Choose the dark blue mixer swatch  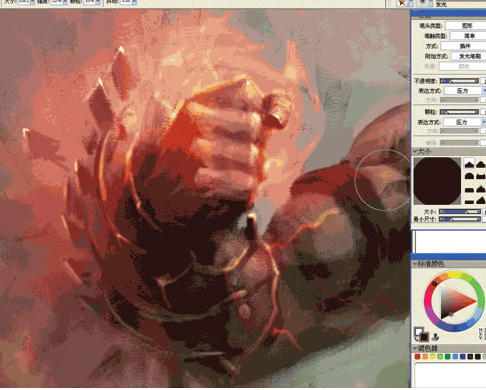pyautogui.click(x=463, y=357)
